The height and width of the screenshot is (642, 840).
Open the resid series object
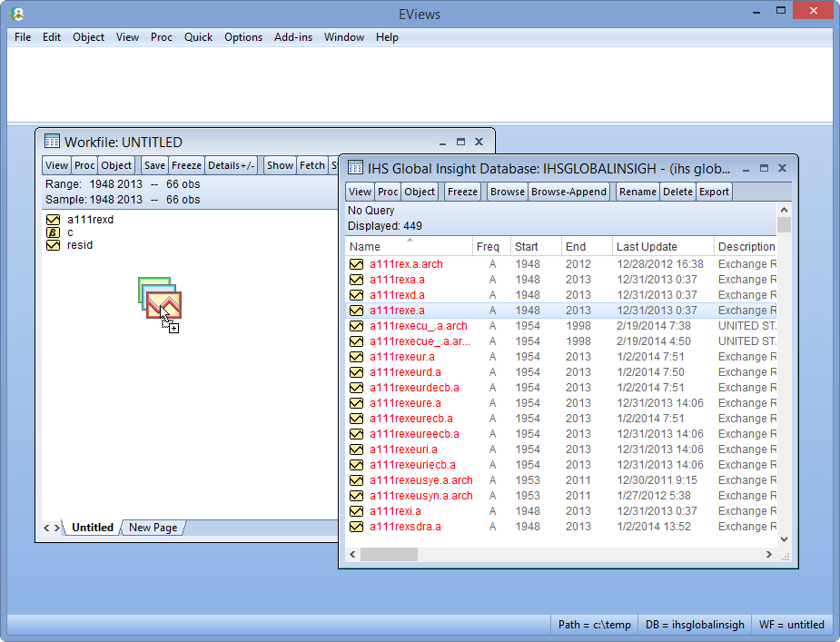pos(53,244)
